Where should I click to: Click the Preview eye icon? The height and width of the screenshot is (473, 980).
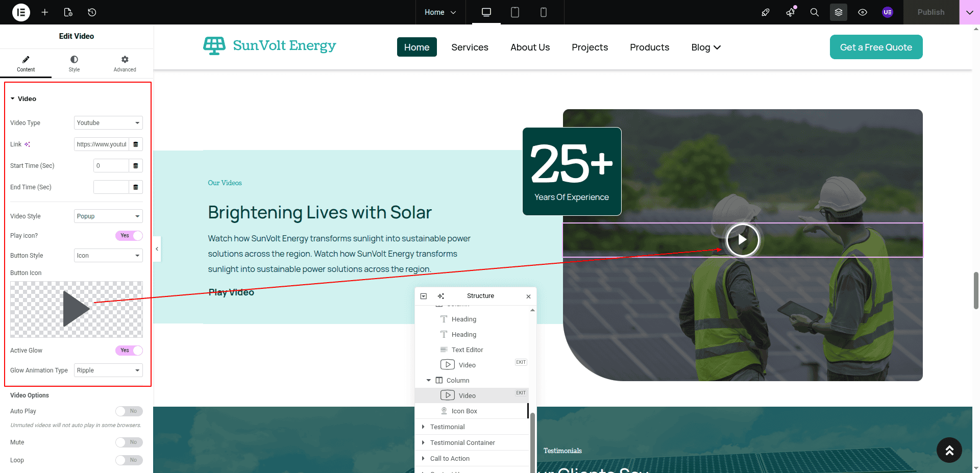pos(863,12)
